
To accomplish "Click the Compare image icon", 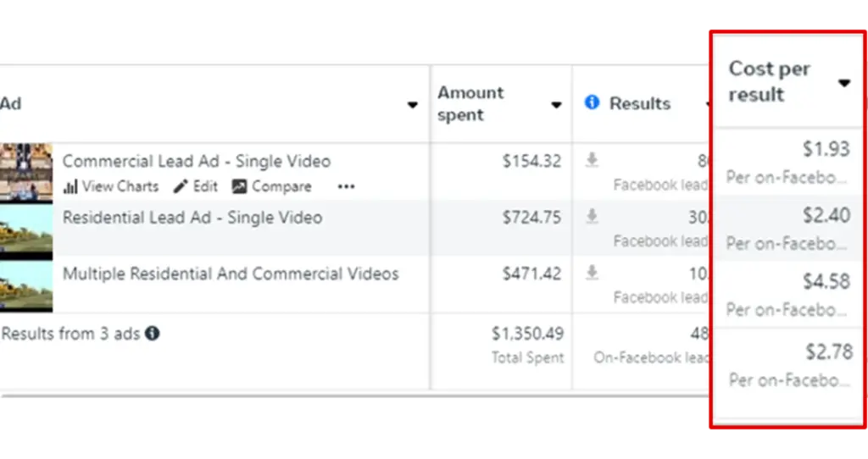I will (x=239, y=187).
